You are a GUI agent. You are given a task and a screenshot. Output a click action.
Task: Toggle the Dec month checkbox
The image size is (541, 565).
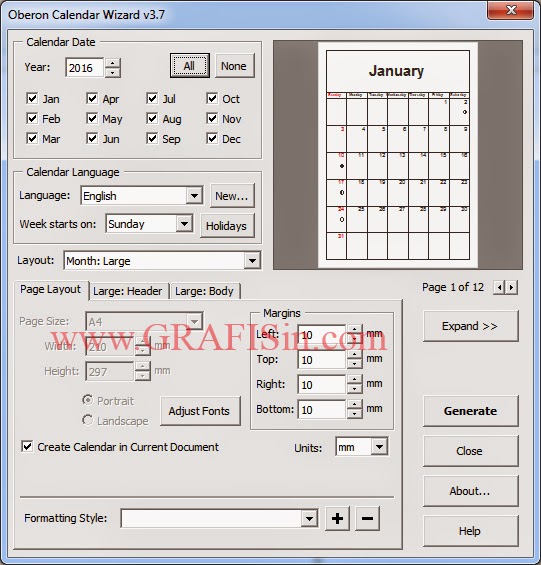coord(212,138)
